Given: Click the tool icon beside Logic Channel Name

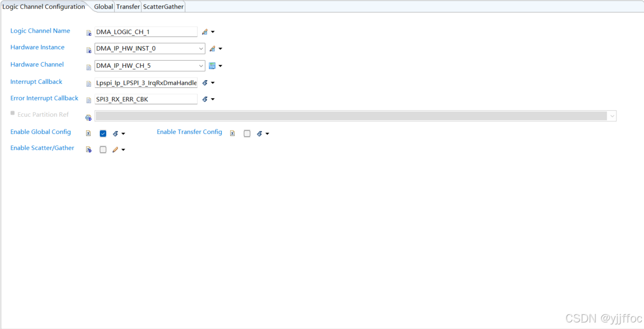Looking at the screenshot, I should 205,32.
